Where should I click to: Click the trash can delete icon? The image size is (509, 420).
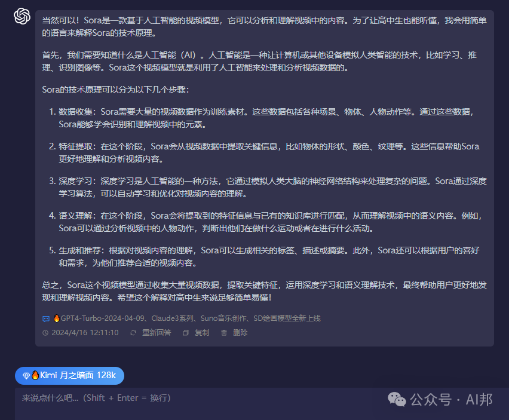(224, 333)
